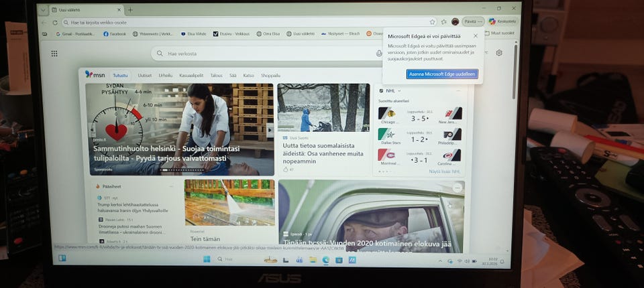Open Windows Start menu
The height and width of the screenshot is (288, 644).
pyautogui.click(x=207, y=259)
